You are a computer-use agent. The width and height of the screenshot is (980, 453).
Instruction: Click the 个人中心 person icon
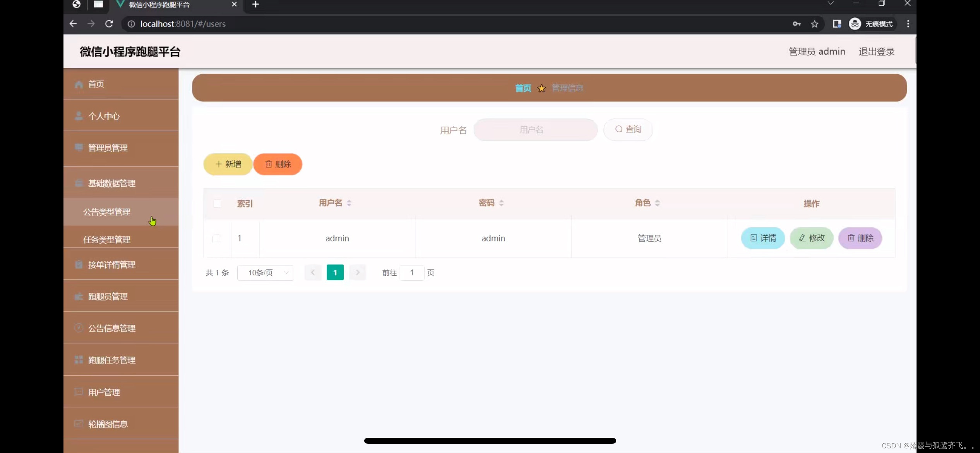tap(79, 116)
